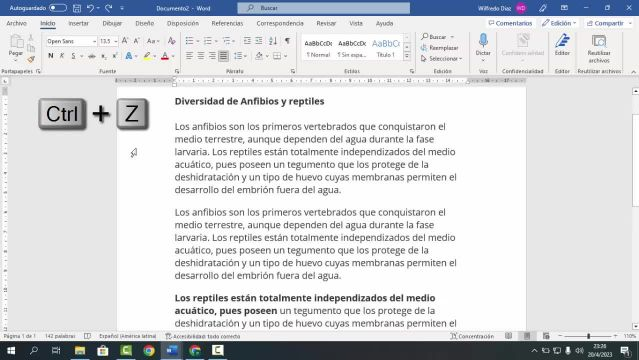Open the Referencias tab
This screenshot has width=639, height=360.
coord(227,23)
